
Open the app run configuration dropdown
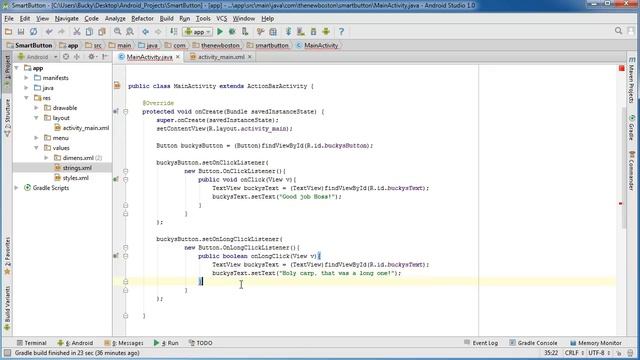(198, 31)
